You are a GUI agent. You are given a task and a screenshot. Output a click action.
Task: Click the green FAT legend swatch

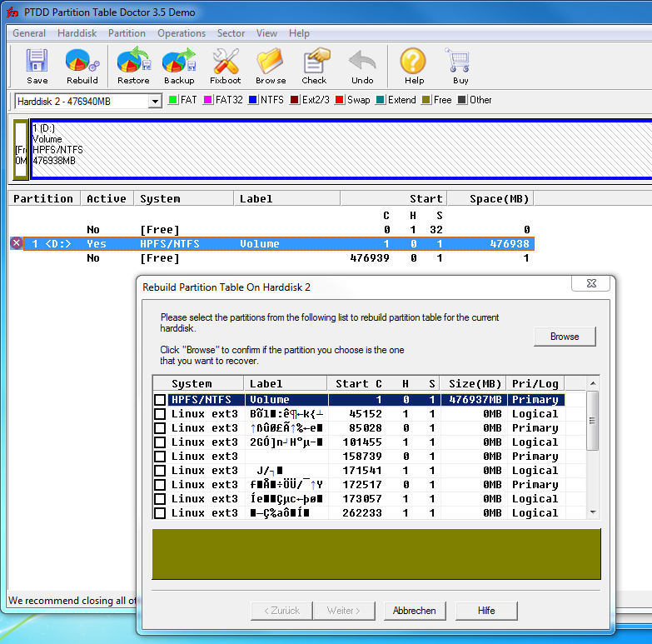tap(173, 100)
